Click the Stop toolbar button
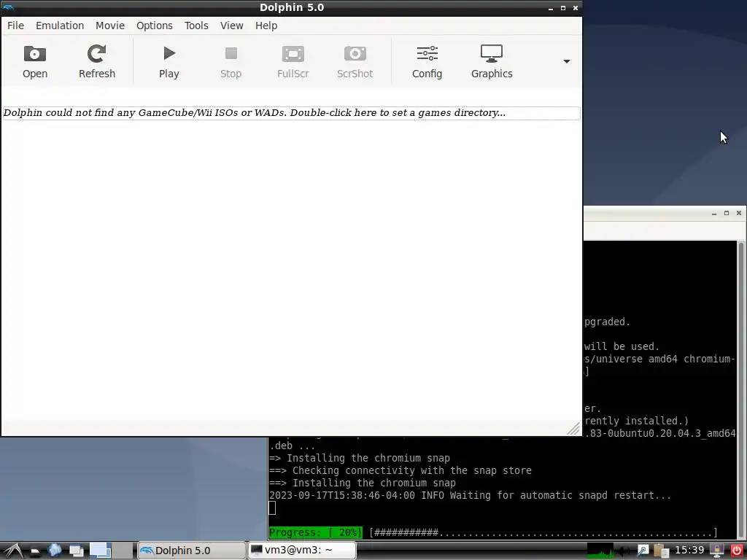The image size is (747, 560). coord(231,62)
